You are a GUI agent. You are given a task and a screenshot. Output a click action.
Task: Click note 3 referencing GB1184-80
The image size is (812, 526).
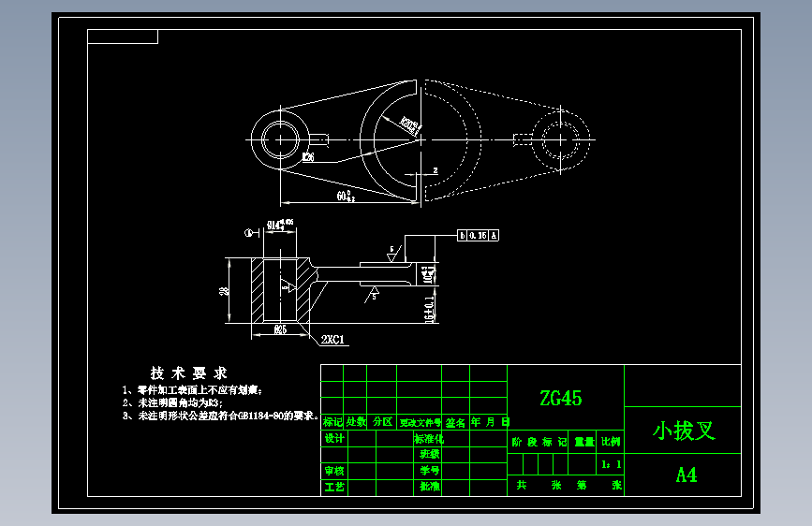pos(220,416)
